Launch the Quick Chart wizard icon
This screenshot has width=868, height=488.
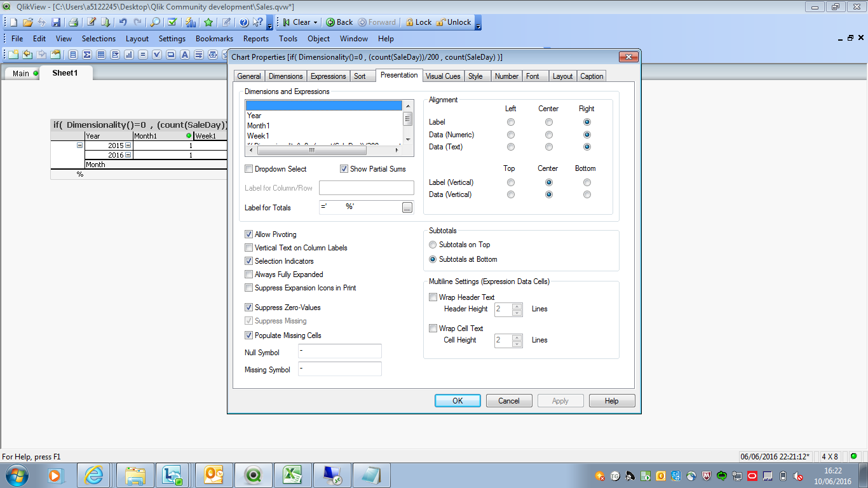[191, 22]
